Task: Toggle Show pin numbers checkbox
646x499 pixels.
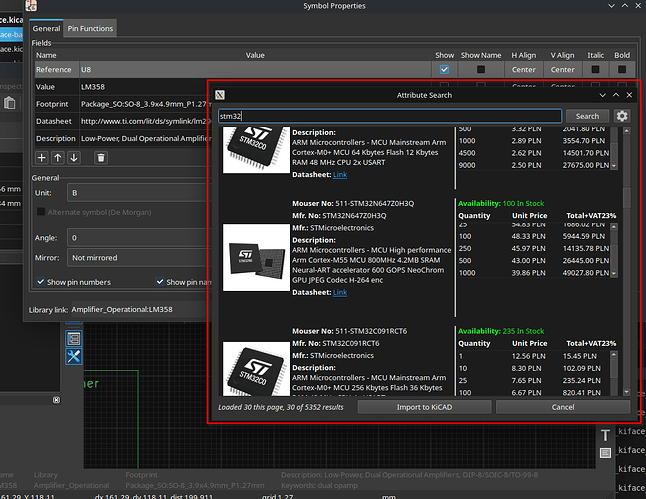Action: click(40, 282)
